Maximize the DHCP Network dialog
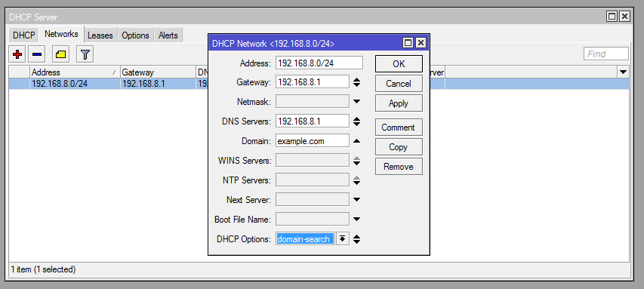 click(x=408, y=43)
